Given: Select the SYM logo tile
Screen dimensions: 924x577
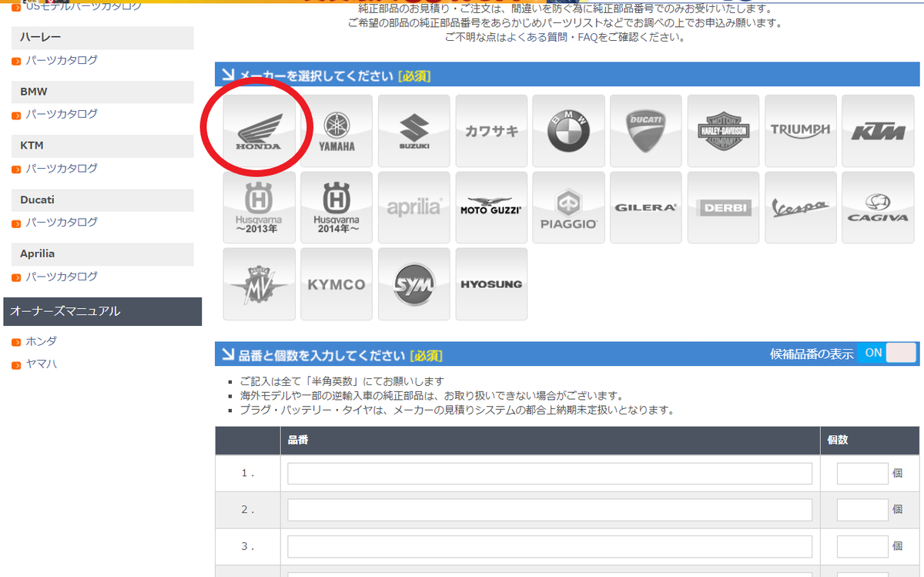Looking at the screenshot, I should 414,283.
